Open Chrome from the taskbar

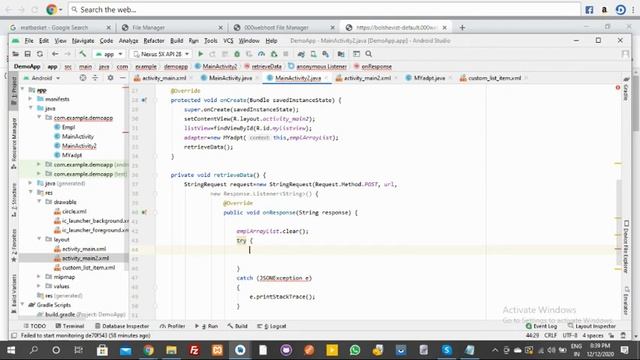pyautogui.click(x=149, y=350)
